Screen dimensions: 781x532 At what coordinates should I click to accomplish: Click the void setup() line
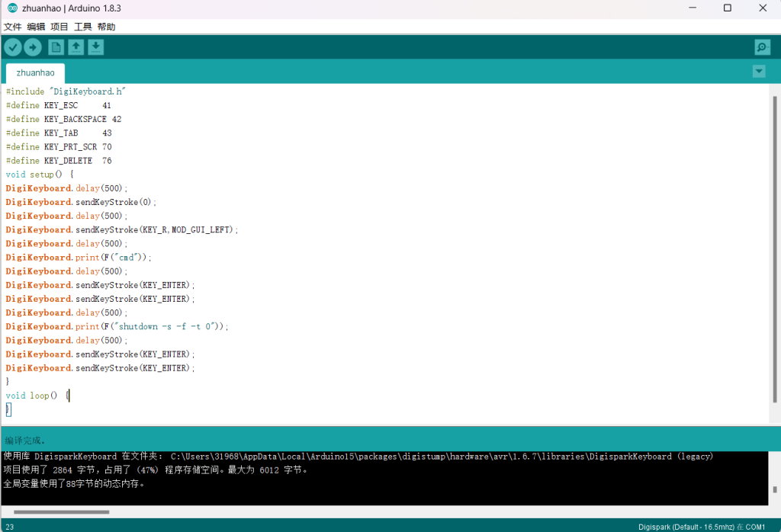tap(39, 175)
